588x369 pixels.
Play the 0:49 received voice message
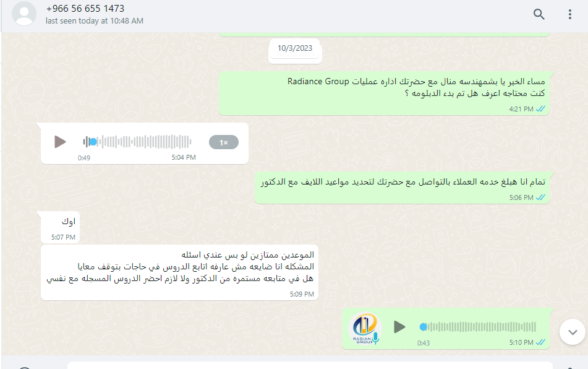60,142
